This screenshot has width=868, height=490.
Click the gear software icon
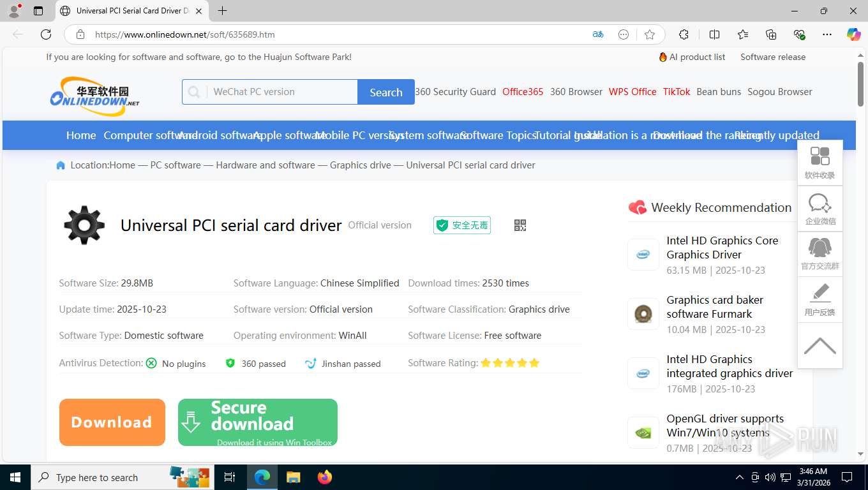(x=84, y=225)
